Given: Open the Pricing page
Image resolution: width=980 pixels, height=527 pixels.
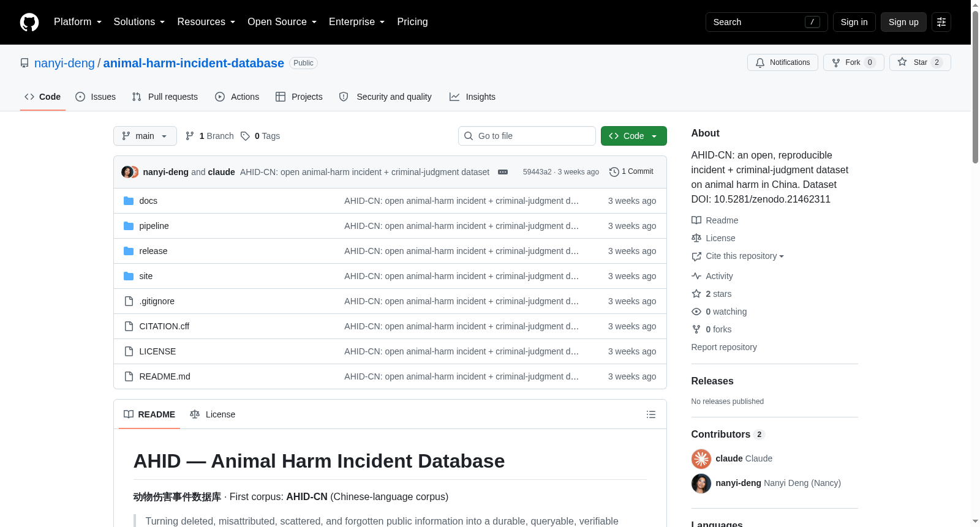Looking at the screenshot, I should [x=413, y=22].
